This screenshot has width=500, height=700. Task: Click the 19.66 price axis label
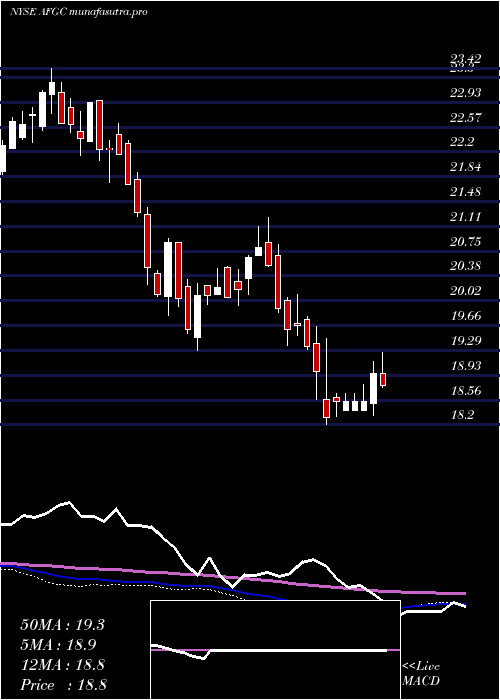pyautogui.click(x=466, y=316)
